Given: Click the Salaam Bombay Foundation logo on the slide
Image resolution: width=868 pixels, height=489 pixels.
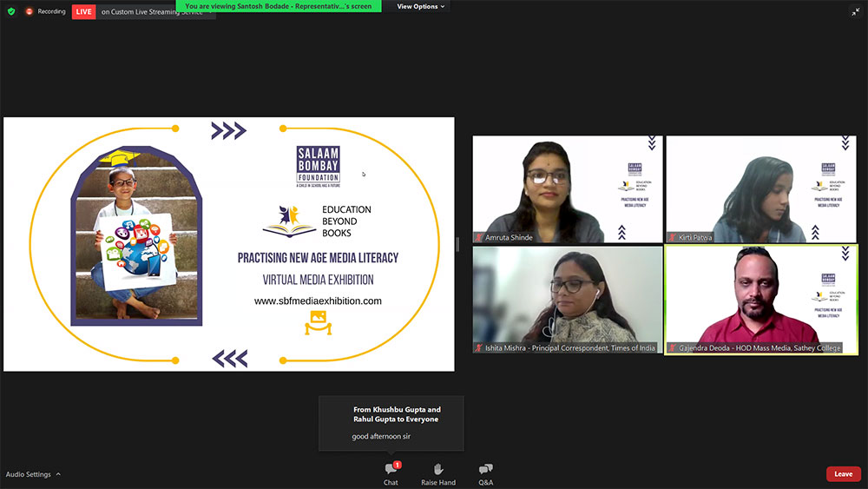Looking at the screenshot, I should [319, 166].
